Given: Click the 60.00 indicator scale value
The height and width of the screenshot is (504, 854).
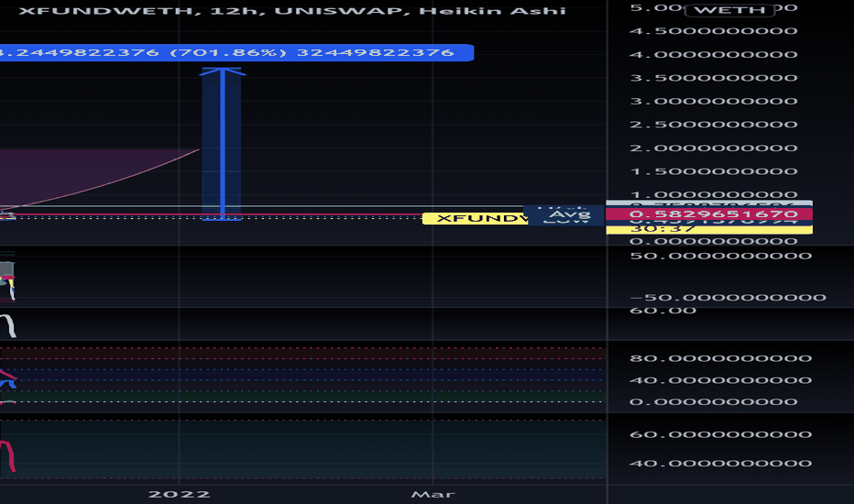Looking at the screenshot, I should point(662,311).
